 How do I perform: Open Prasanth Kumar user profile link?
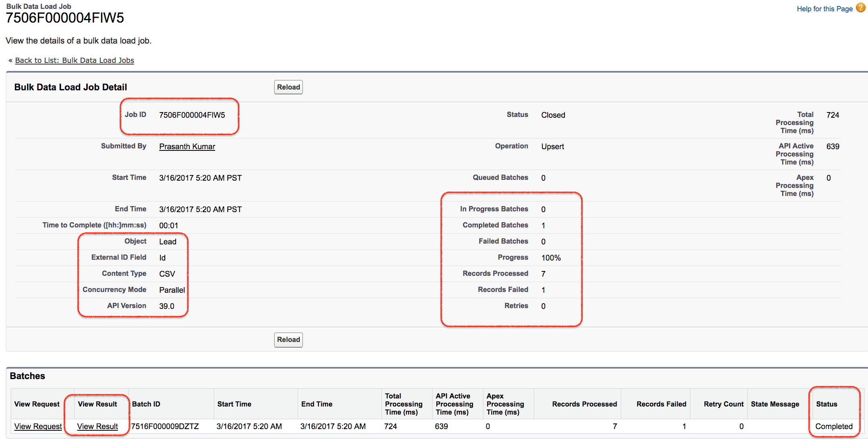coord(187,146)
